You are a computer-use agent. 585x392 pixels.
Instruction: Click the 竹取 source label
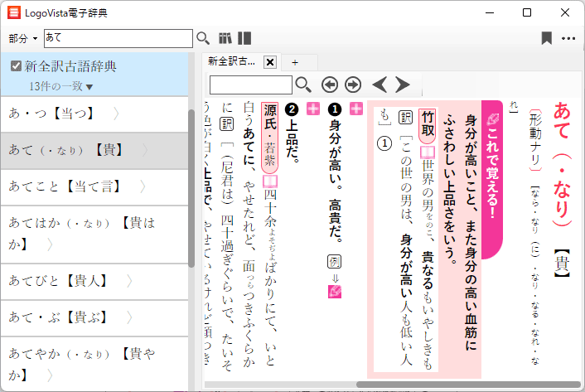[428, 126]
